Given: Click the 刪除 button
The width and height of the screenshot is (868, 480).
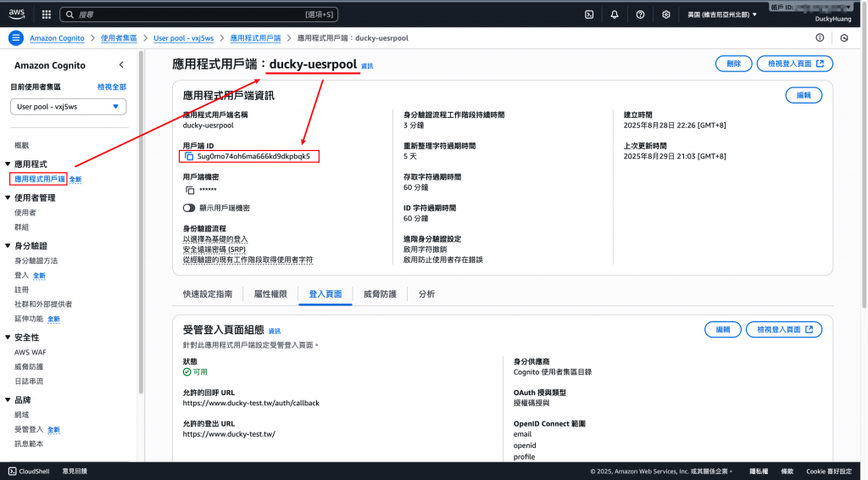Looking at the screenshot, I should coord(733,64).
